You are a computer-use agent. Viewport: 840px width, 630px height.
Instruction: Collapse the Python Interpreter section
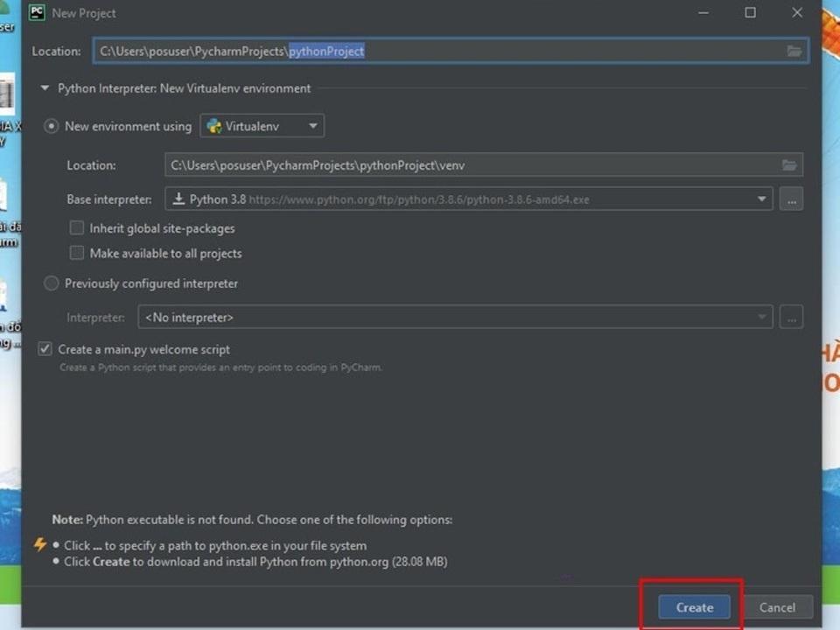click(44, 87)
